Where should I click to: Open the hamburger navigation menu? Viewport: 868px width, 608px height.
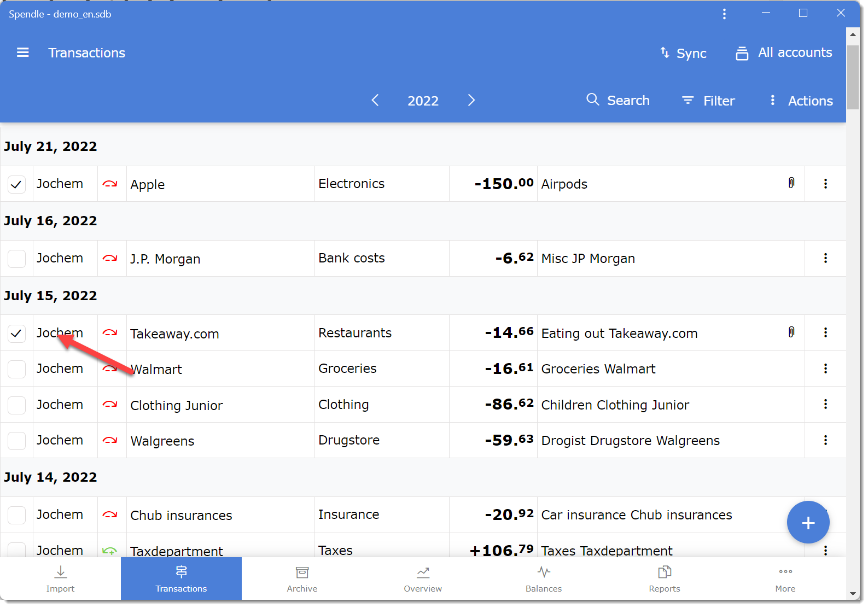(x=22, y=52)
